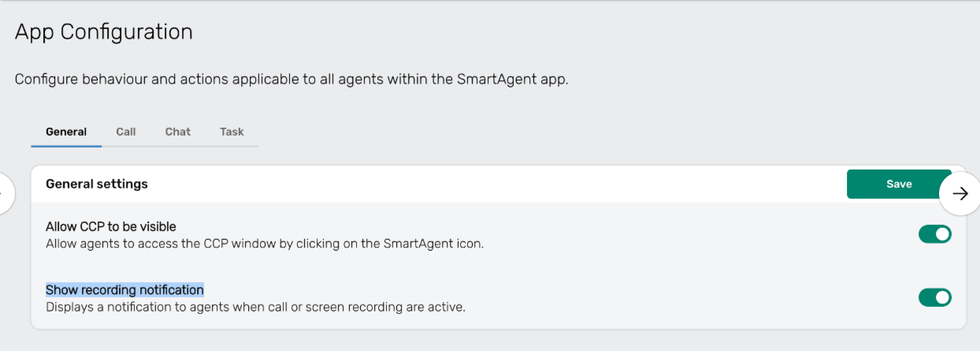The width and height of the screenshot is (980, 351).
Task: Click the "Allow CCP to be visible" label
Action: coord(111,227)
